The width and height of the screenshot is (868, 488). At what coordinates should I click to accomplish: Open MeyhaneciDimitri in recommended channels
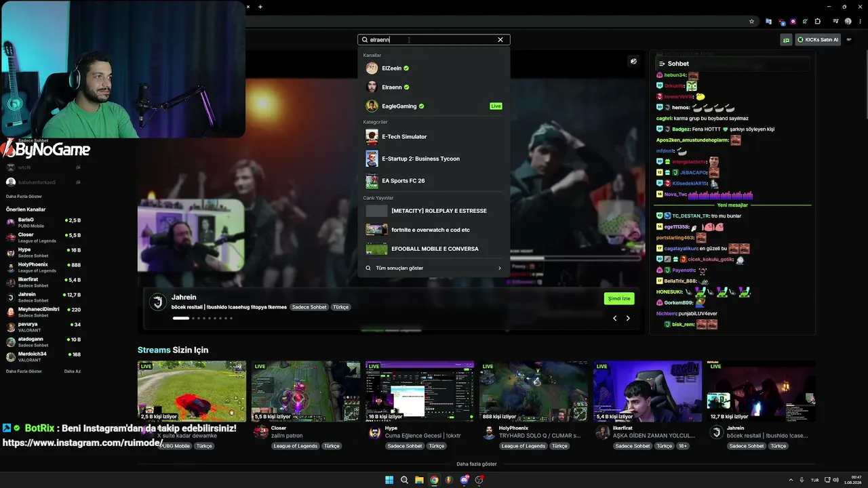[43, 312]
